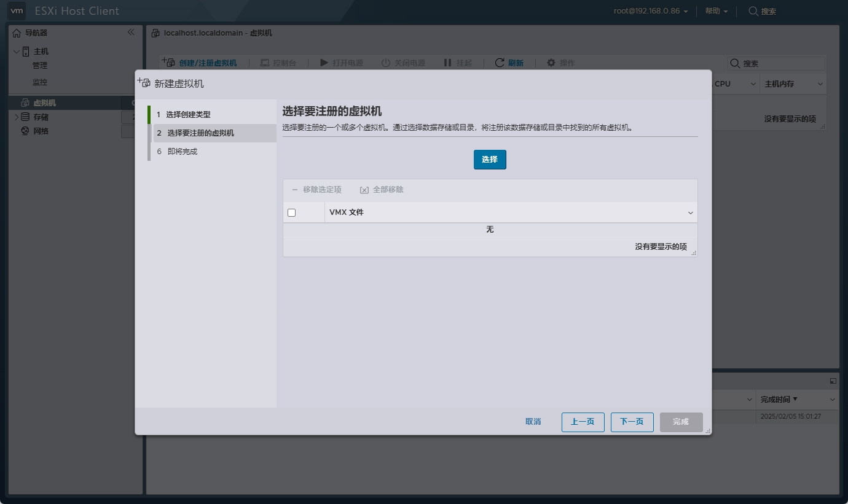848x504 pixels.
Task: Open the VMX 文件 column dropdown arrow
Action: tap(691, 213)
